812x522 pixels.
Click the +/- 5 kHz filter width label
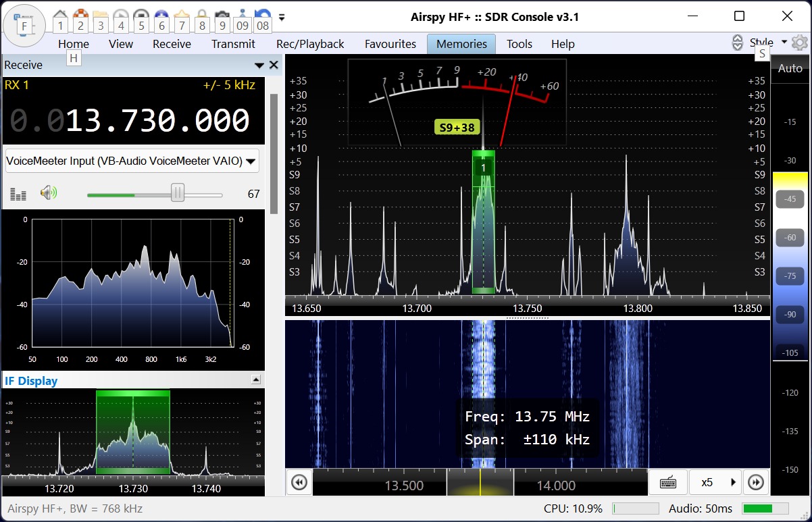pyautogui.click(x=229, y=85)
